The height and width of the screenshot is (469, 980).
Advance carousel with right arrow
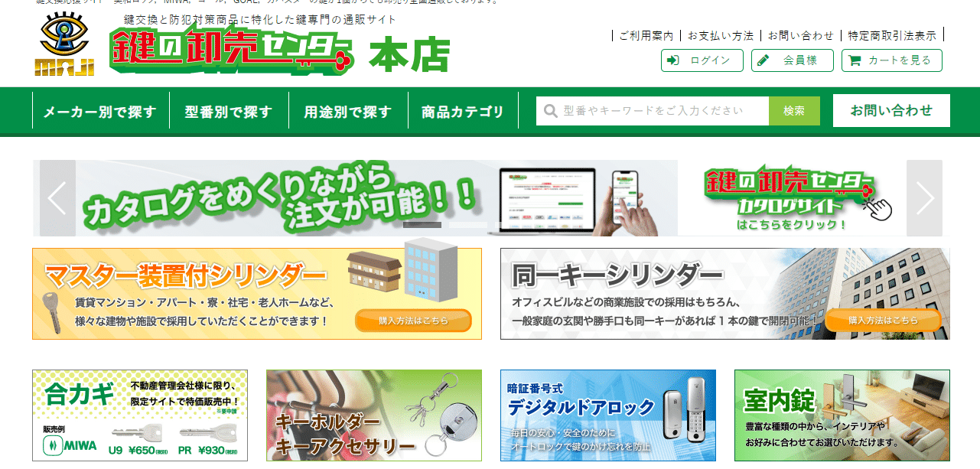(924, 198)
